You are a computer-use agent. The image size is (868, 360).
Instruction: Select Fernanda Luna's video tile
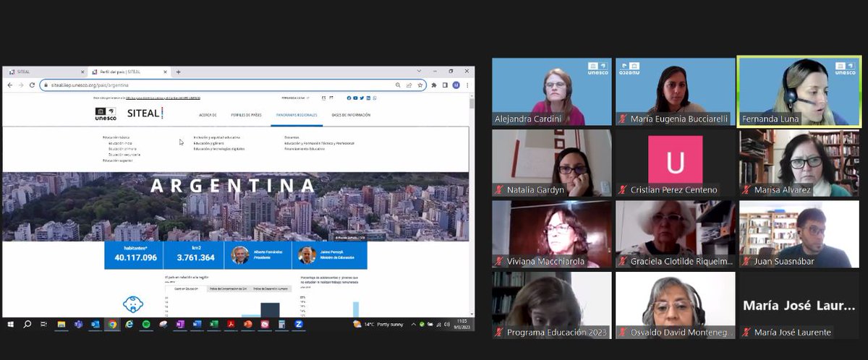[x=799, y=92]
